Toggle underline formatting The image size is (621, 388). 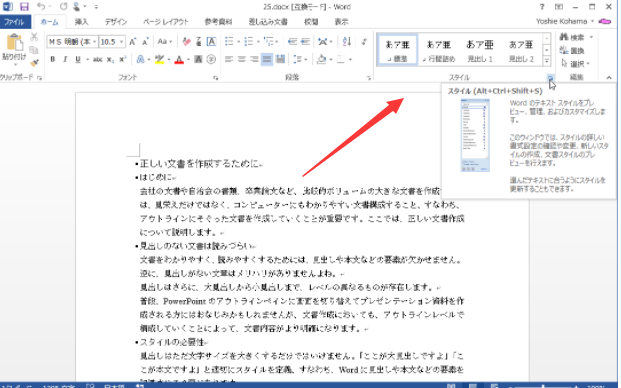pyautogui.click(x=78, y=59)
